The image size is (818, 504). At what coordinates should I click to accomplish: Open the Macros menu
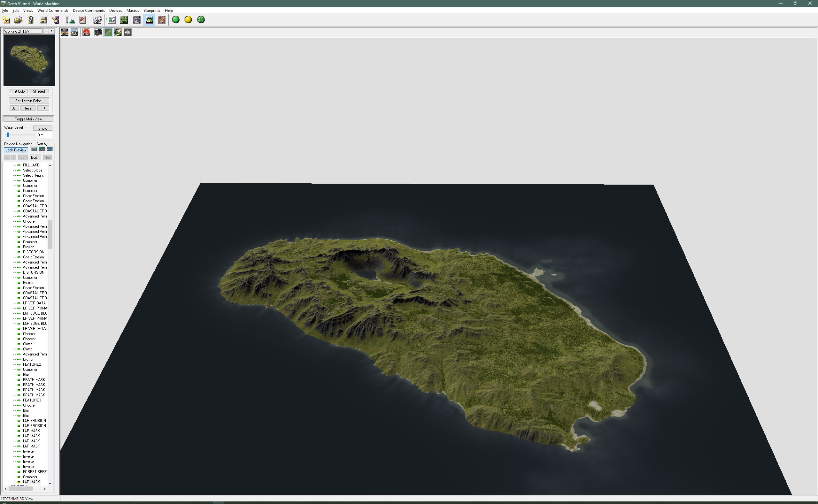[x=132, y=10]
